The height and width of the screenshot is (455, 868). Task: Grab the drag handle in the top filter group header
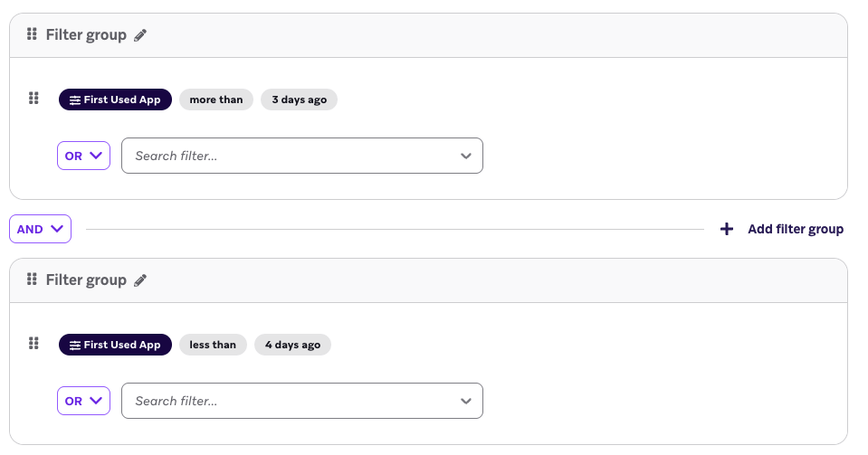(33, 34)
